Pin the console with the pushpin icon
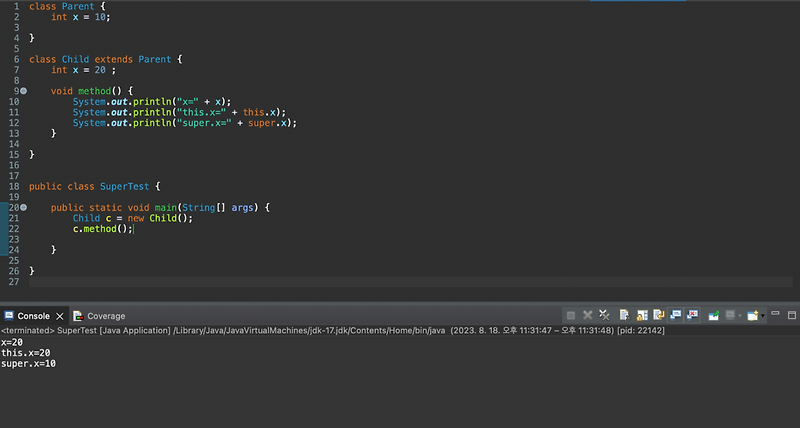 (714, 316)
